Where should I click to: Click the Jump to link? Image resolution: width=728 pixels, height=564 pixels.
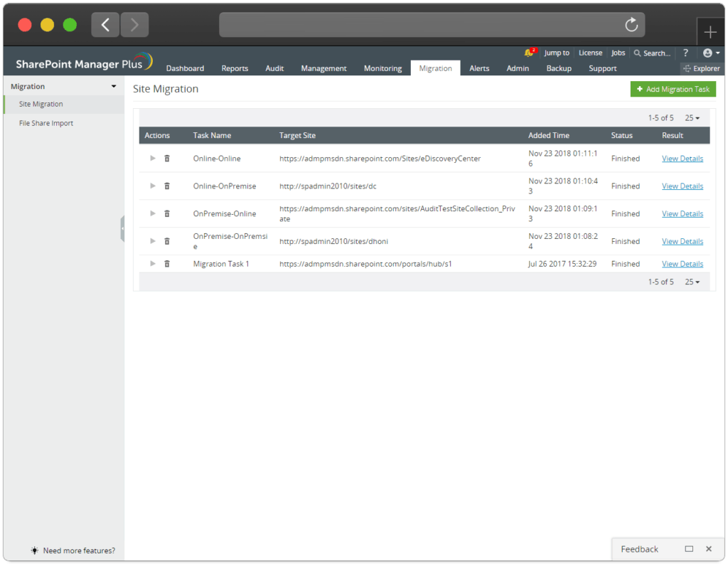click(x=557, y=53)
